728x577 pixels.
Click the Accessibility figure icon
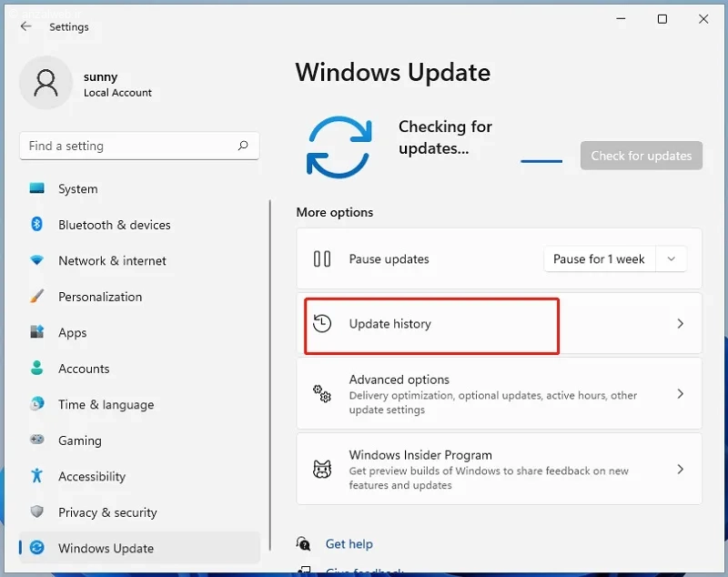coord(36,476)
